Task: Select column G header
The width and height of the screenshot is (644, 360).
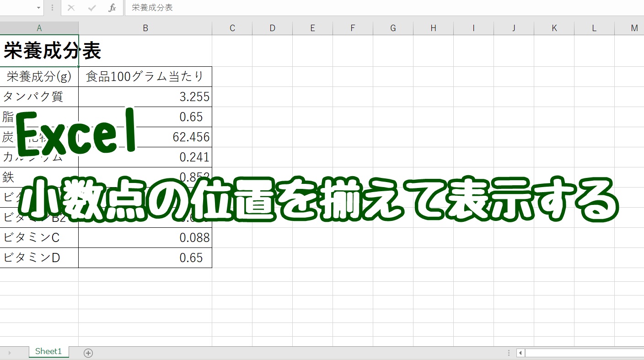Action: click(393, 28)
